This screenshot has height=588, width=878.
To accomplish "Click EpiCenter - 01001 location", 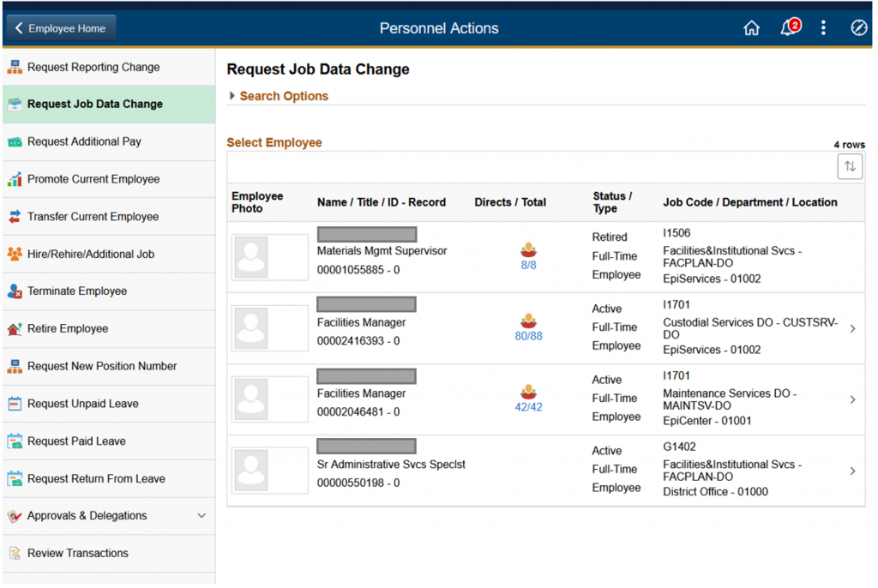I will (707, 421).
